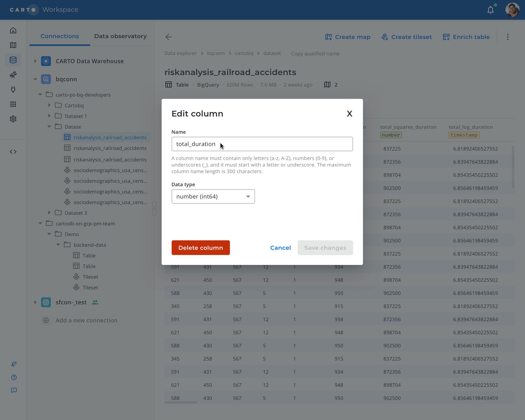The height and width of the screenshot is (420, 525).
Task: Click the Slack hashtag icon in sidebar
Action: 14,364
